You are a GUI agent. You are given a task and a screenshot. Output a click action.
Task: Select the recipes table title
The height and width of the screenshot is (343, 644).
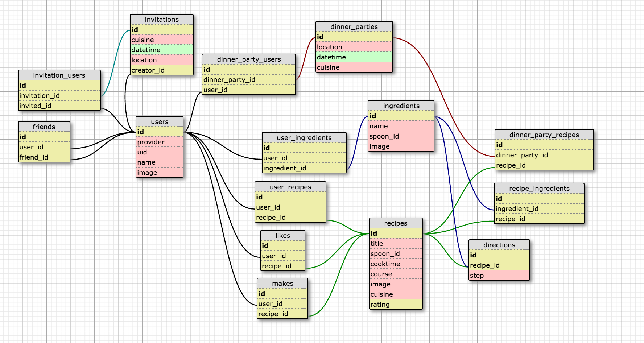[x=396, y=223]
